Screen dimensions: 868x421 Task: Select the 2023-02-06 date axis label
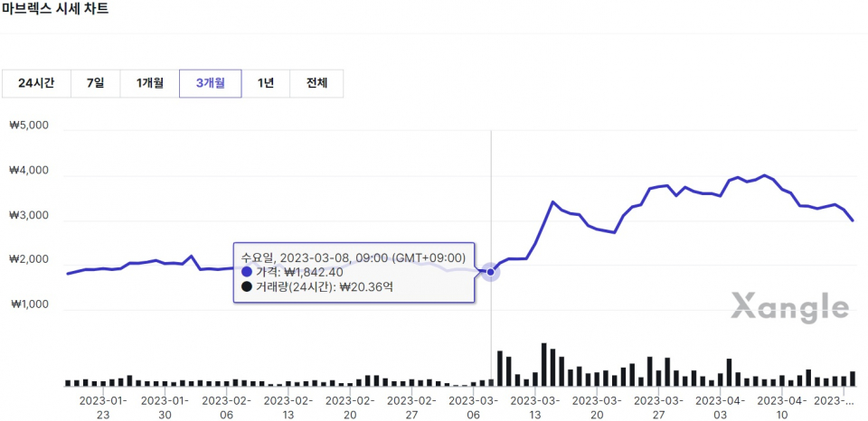pyautogui.click(x=226, y=407)
